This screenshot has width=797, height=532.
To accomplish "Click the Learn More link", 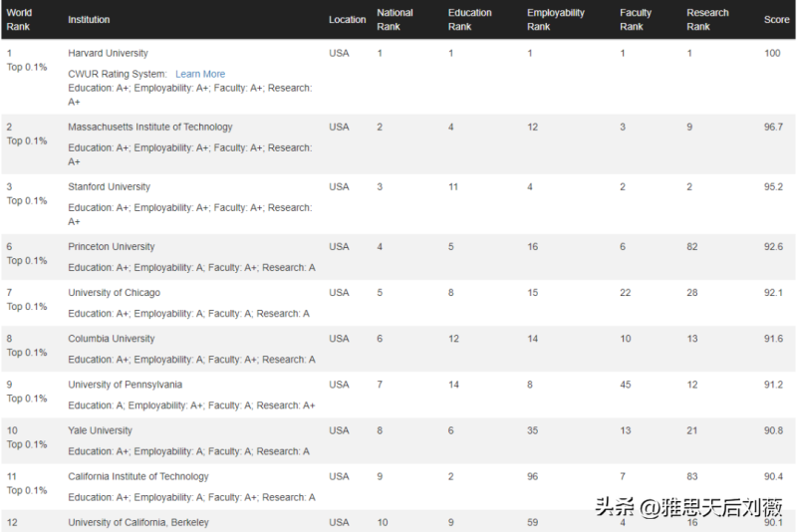I will (200, 74).
